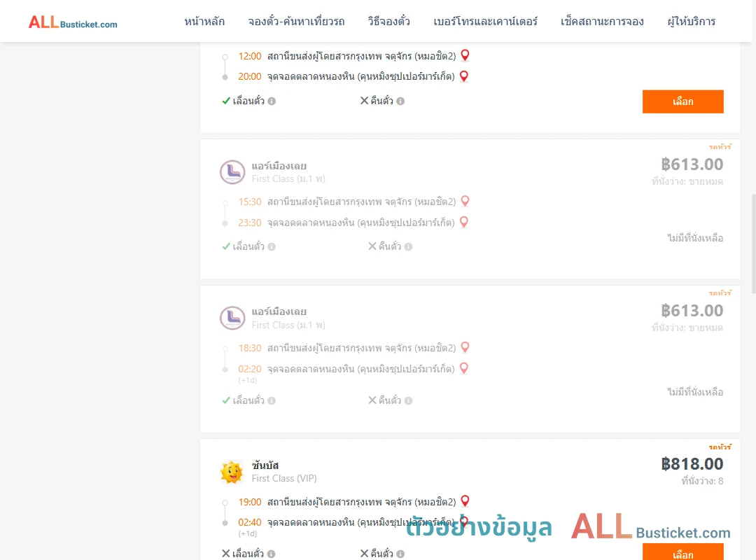Click แอร์เมืองเลย operator name in 15:30 trip
The width and height of the screenshot is (756, 560).
279,166
